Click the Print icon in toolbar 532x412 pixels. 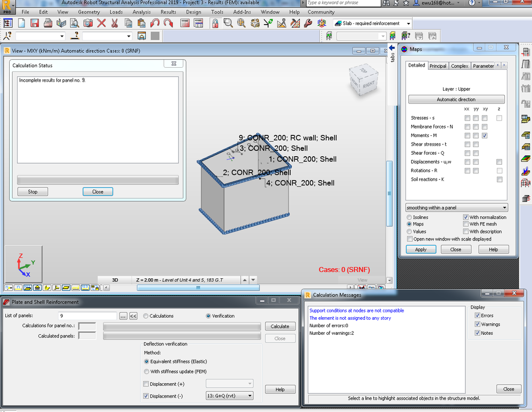point(48,23)
